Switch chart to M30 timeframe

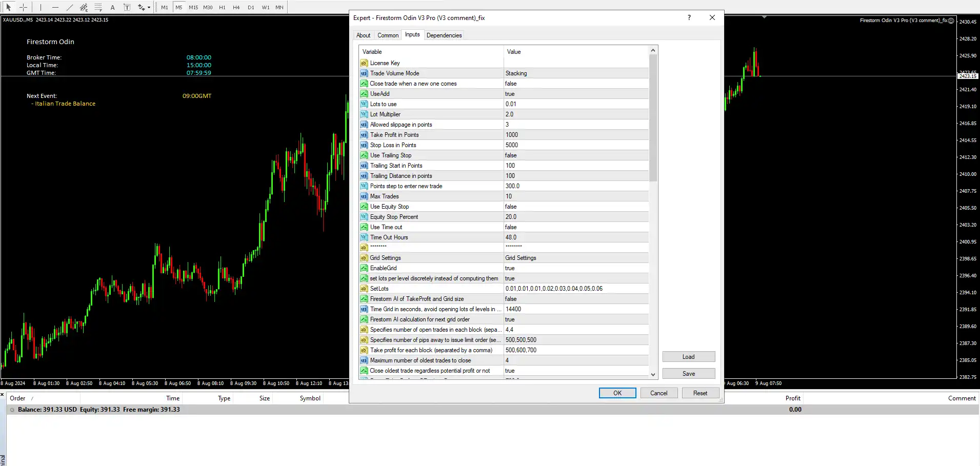coord(208,7)
